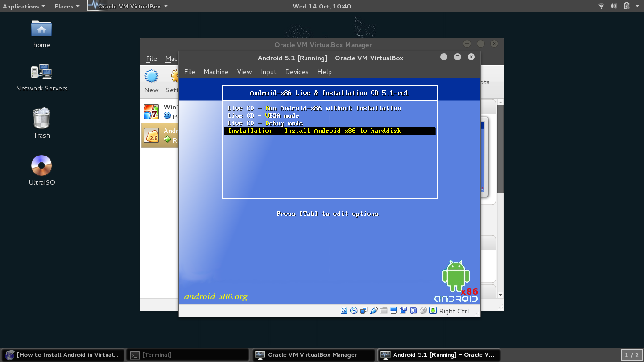Screen dimensions: 644x362
Task: Expand the Applications menu in top panel
Action: (x=24, y=6)
